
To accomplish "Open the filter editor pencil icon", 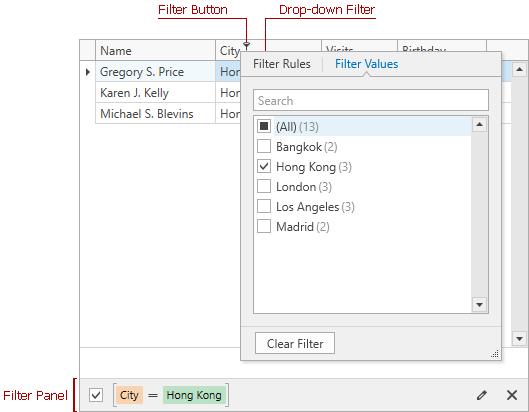I will coord(482,395).
